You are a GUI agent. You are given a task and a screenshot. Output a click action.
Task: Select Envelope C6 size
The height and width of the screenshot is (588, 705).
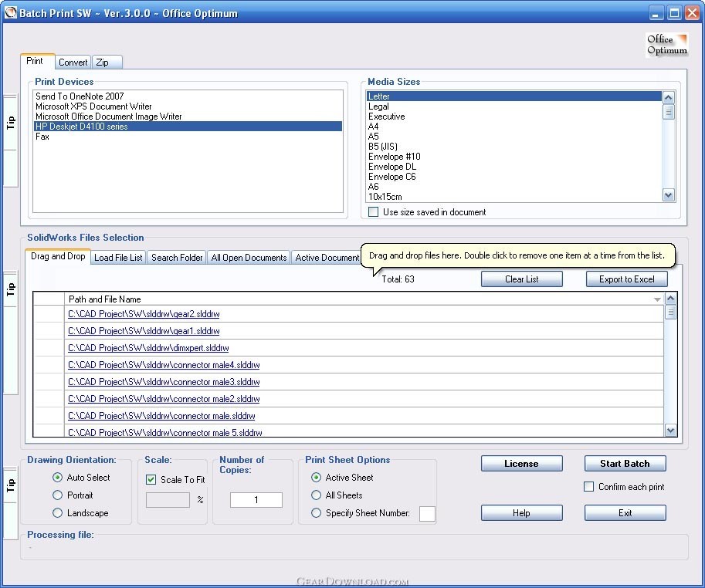[x=514, y=177]
